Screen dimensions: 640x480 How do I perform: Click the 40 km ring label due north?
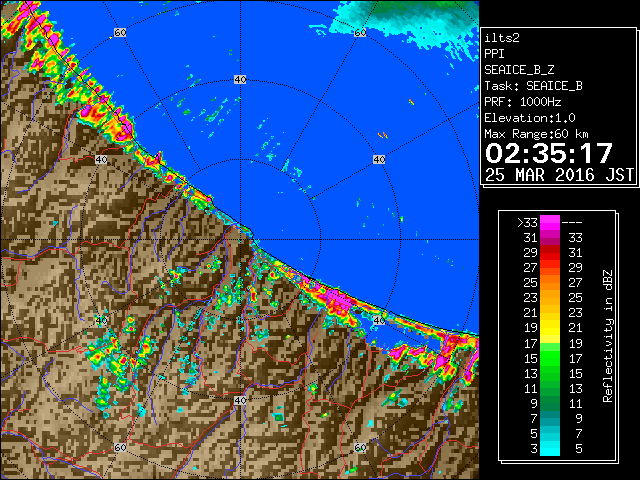tap(240, 80)
